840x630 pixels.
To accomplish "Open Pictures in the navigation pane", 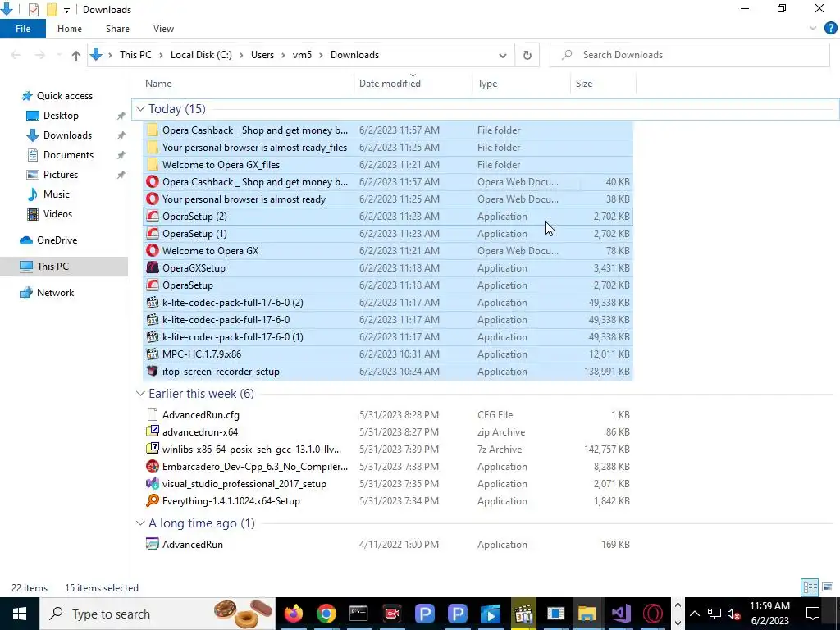I will point(60,175).
